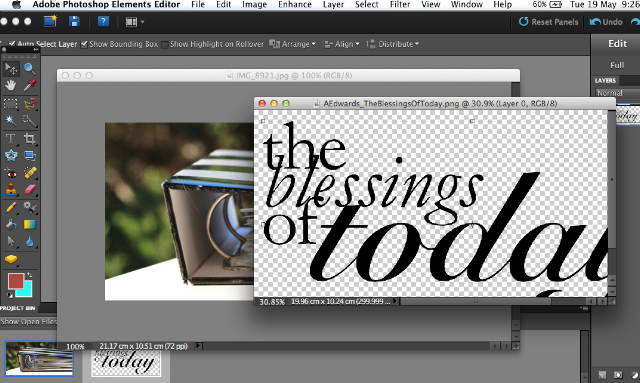Click the Undo button

point(606,22)
